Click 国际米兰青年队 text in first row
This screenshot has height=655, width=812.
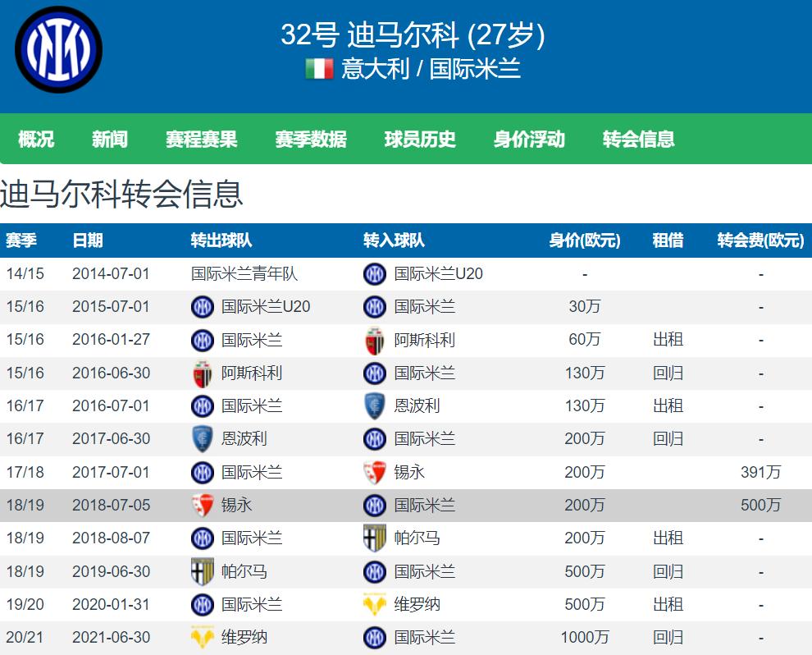tap(244, 273)
